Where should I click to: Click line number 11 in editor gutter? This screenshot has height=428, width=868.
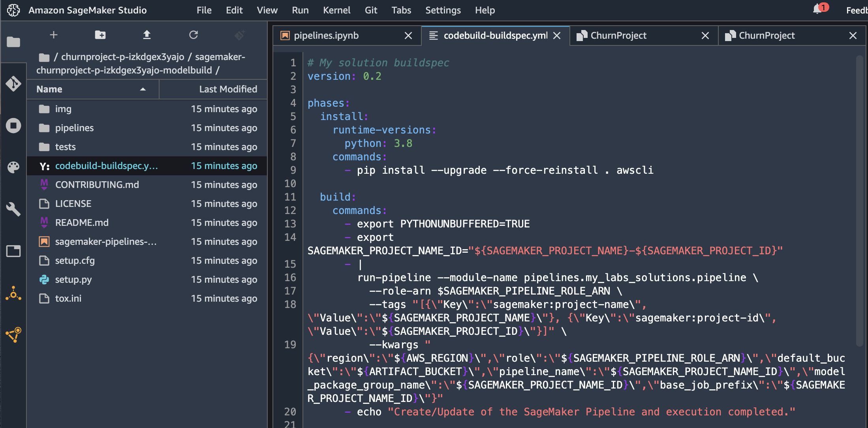point(290,197)
